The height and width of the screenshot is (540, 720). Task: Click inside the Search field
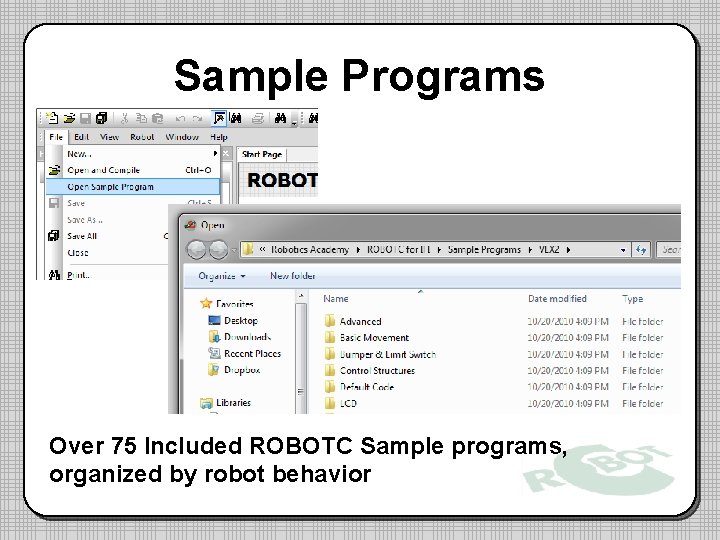point(669,250)
